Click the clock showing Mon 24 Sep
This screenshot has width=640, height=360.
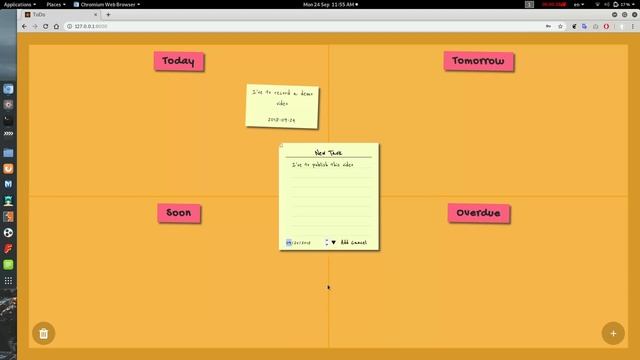(330, 4)
